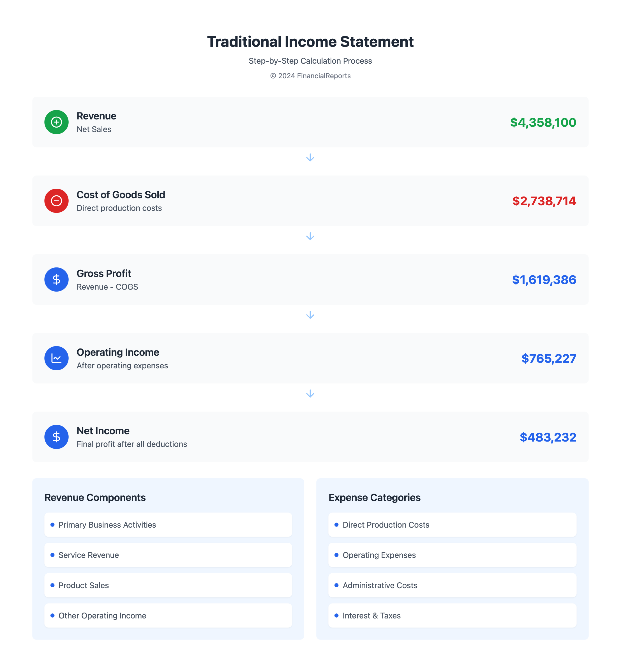The height and width of the screenshot is (672, 621).
Task: Click the Net Income dollar icon
Action: [56, 437]
